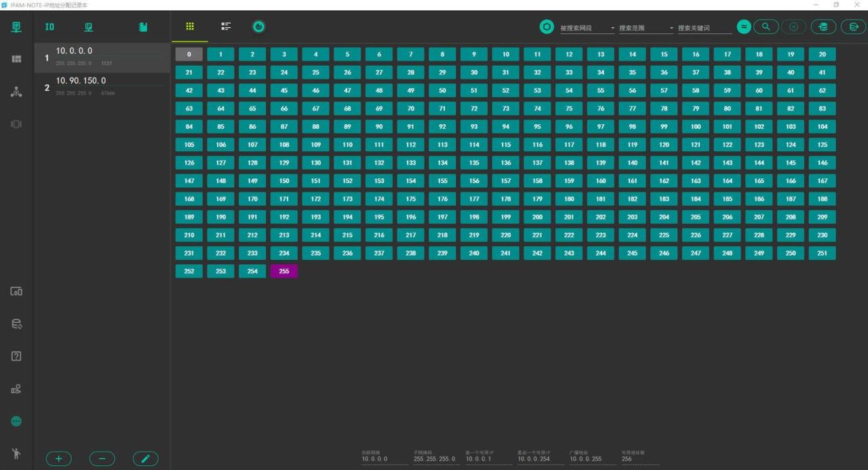Open the help question-mark icon in sidebar
The width and height of the screenshot is (868, 470).
(16, 356)
